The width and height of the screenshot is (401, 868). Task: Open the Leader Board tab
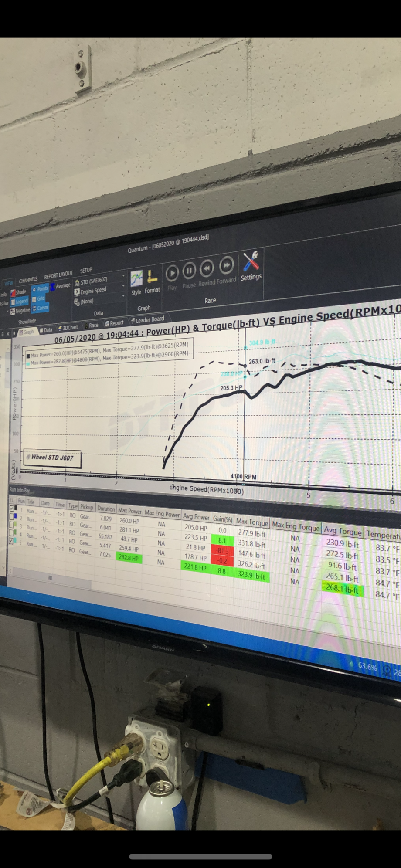(147, 320)
